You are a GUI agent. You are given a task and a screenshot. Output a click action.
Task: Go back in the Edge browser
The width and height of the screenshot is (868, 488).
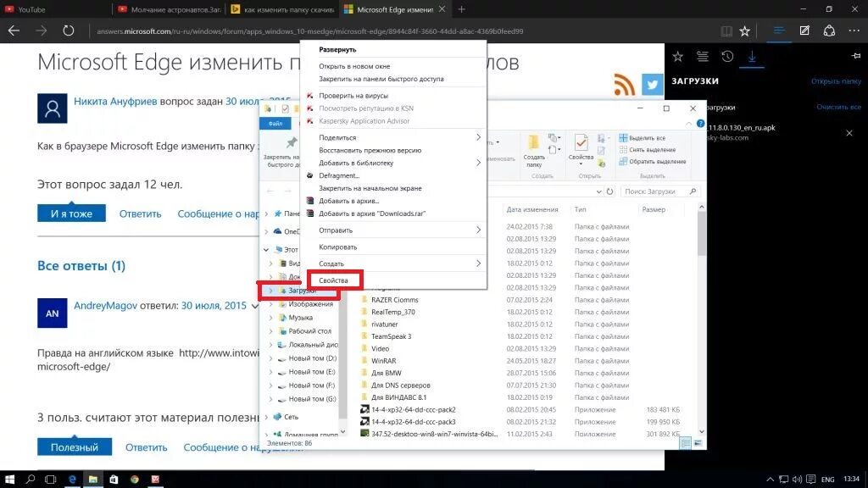(14, 31)
